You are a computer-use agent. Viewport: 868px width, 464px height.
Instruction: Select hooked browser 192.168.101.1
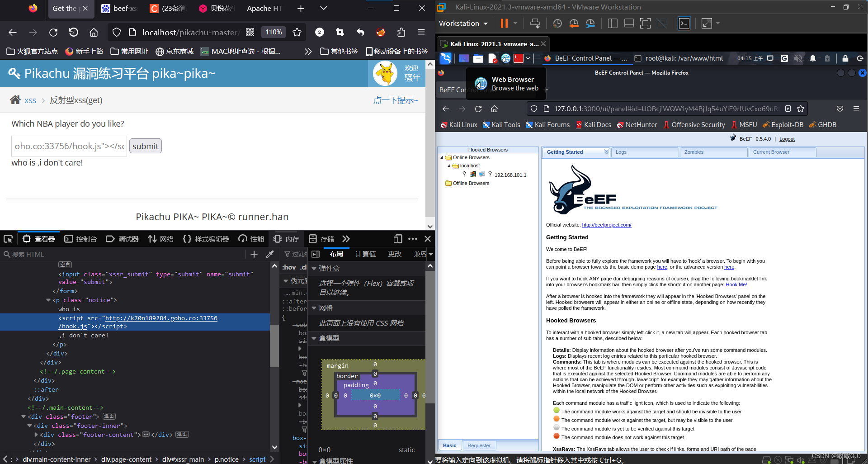pos(510,175)
